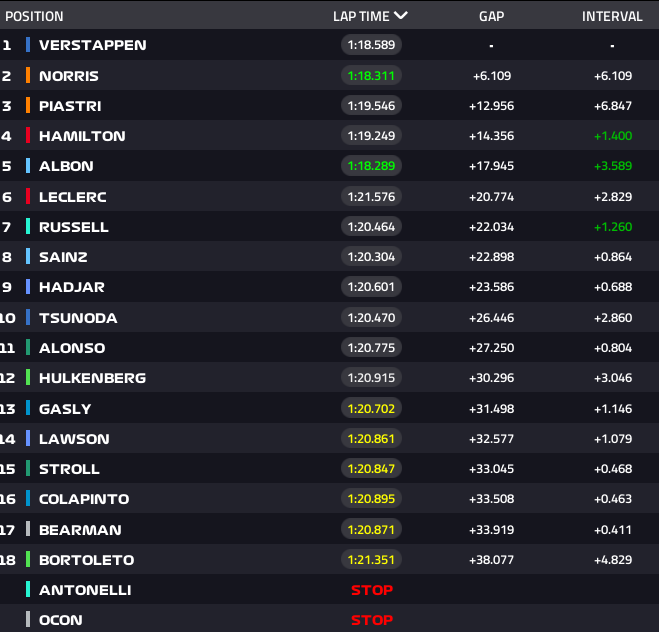The image size is (659, 632).
Task: Click Gasly's yellow 1:20.702 lap time
Action: (x=371, y=408)
